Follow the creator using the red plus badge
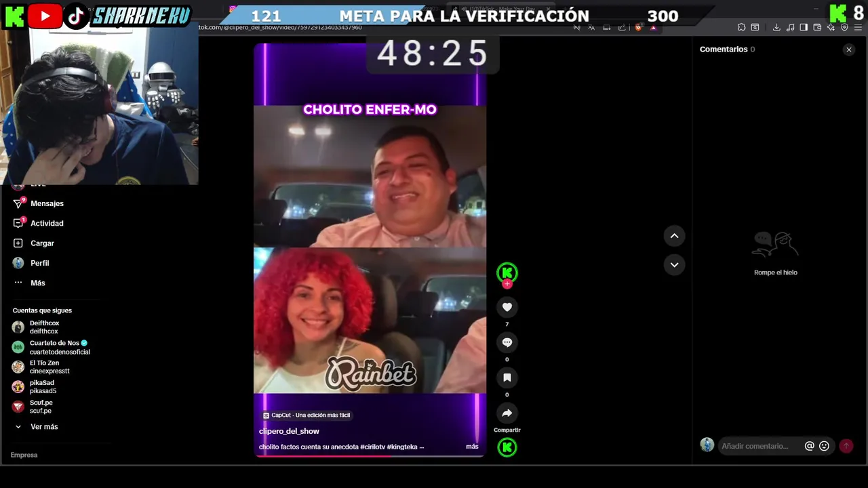Screen dimensions: 868x488 point(507,284)
